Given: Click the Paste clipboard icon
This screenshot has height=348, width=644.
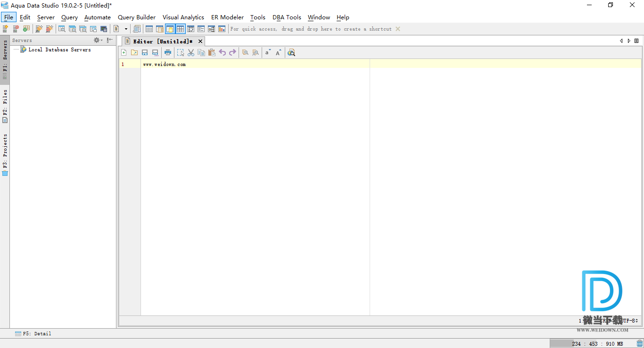Looking at the screenshot, I should 212,52.
